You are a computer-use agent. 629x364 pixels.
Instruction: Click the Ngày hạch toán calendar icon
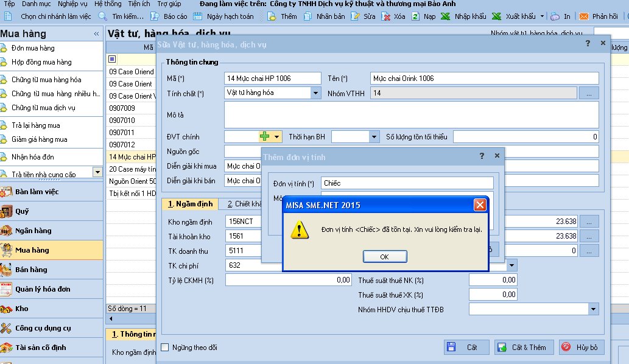(197, 16)
